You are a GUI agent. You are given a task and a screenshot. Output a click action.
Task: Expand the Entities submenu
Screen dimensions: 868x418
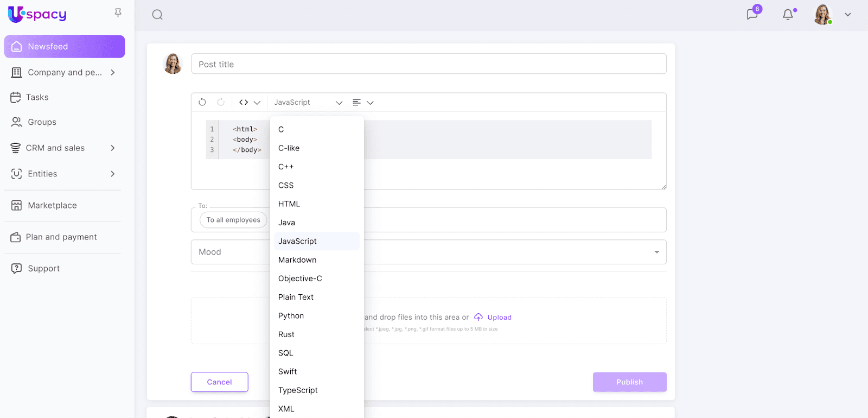click(x=113, y=174)
